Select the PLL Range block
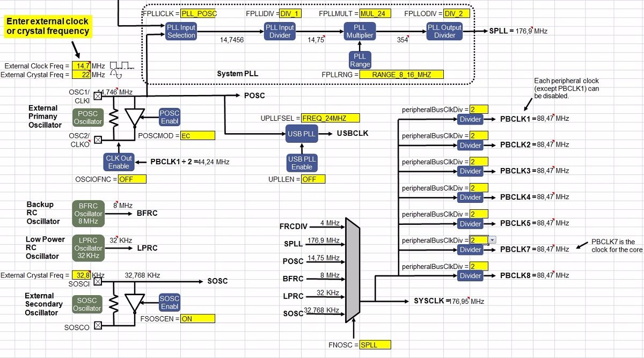 pos(360,60)
